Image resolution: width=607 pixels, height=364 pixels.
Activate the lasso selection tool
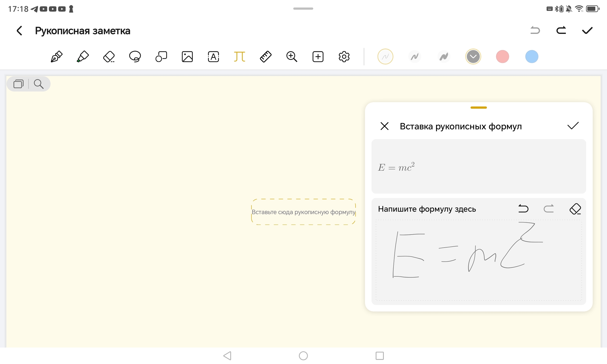coord(135,57)
